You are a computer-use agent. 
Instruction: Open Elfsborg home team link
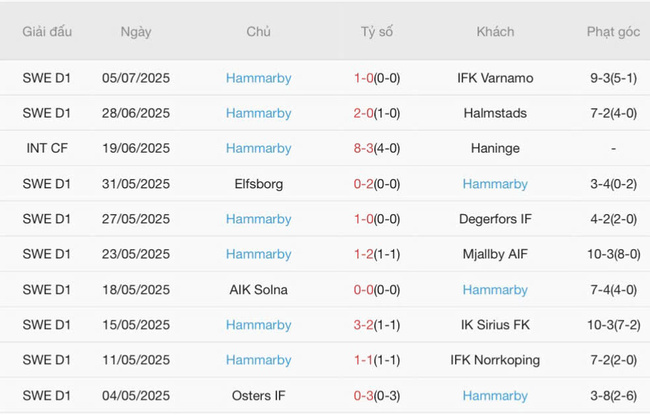coord(258,184)
